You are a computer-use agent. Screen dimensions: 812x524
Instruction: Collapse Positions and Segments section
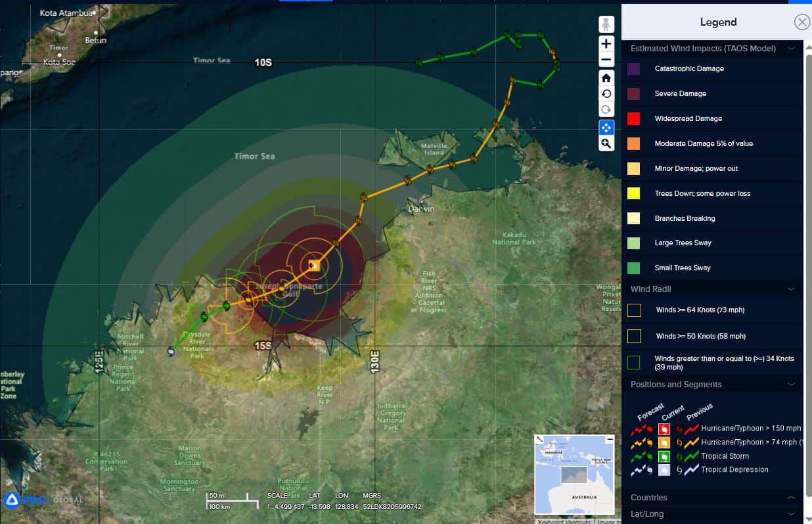[791, 385]
